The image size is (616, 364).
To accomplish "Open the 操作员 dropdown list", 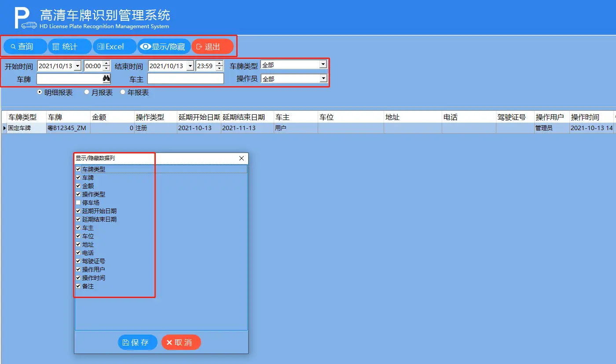I will tap(323, 78).
